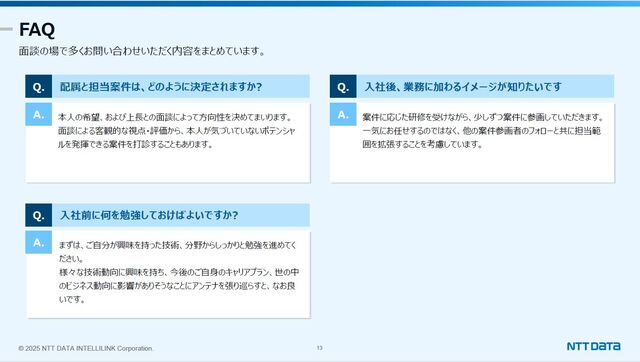Viewport: 640px width, 362px height.
Task: Click the answer text starting with 案件に応じた研修を受けながら
Action: tap(483, 131)
